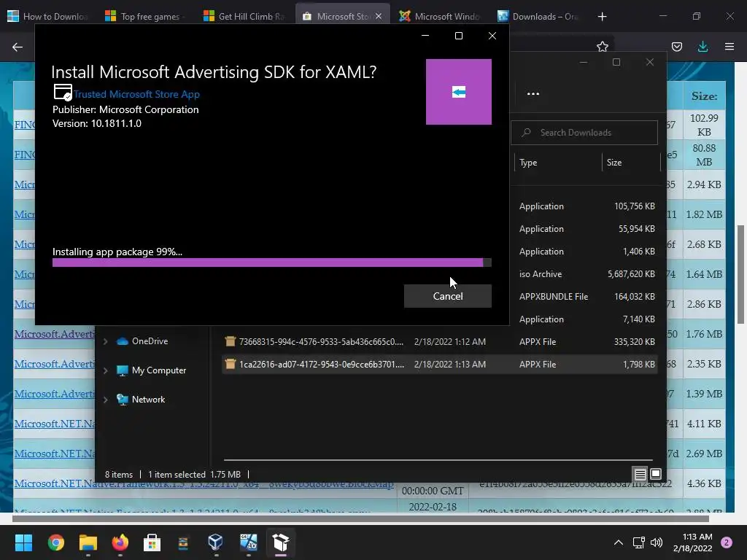Viewport: 747px width, 560px height.
Task: Switch Explorer to details view
Action: click(640, 474)
